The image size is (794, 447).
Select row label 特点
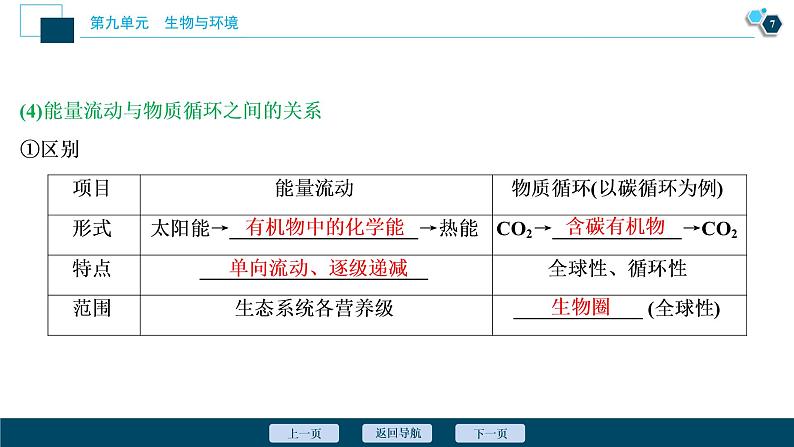tap(91, 268)
